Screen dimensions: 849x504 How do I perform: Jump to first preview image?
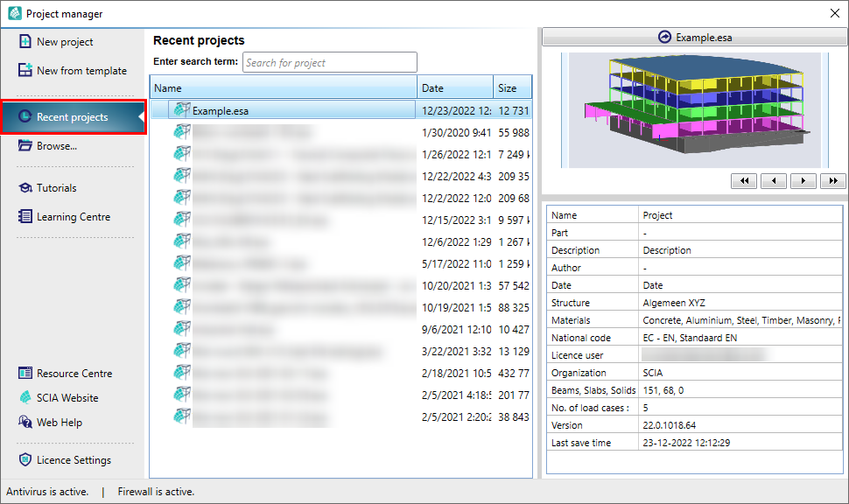click(743, 181)
